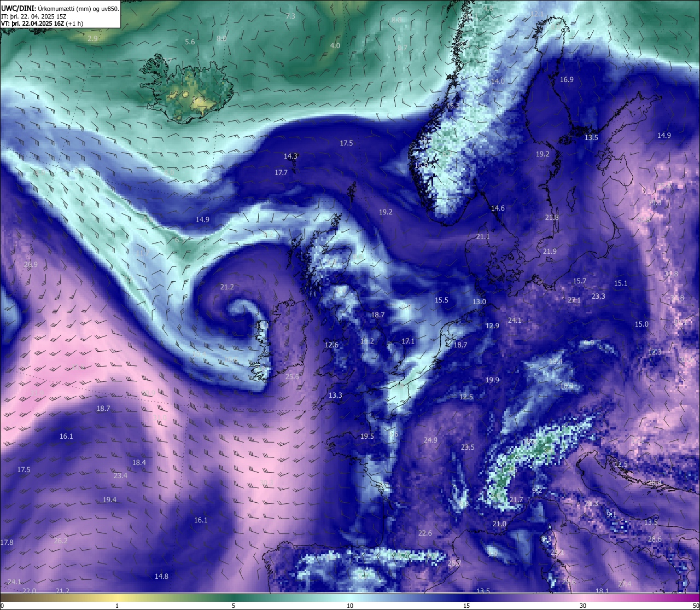Click the '0' tick label on the color scale
700x610 pixels.
(2, 606)
